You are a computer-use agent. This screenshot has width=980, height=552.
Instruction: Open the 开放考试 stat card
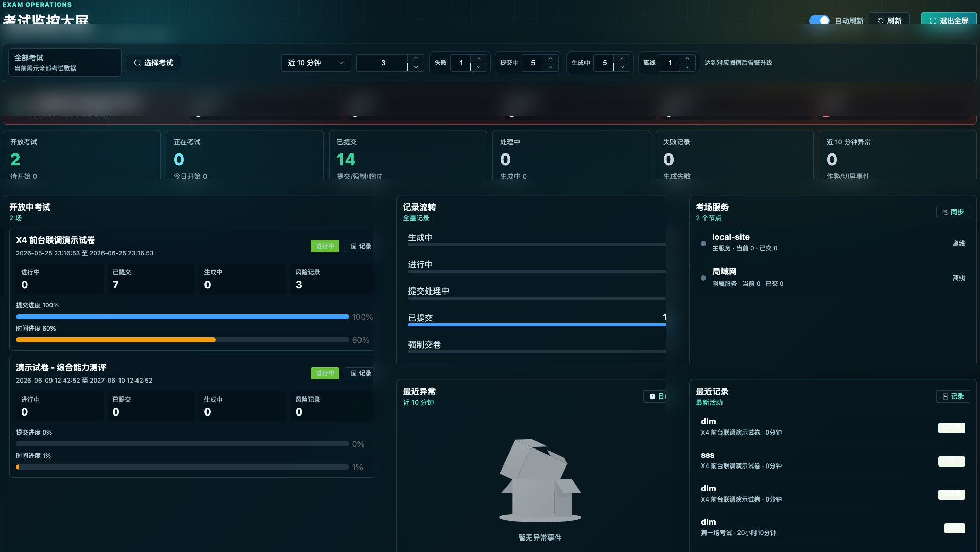coord(81,155)
